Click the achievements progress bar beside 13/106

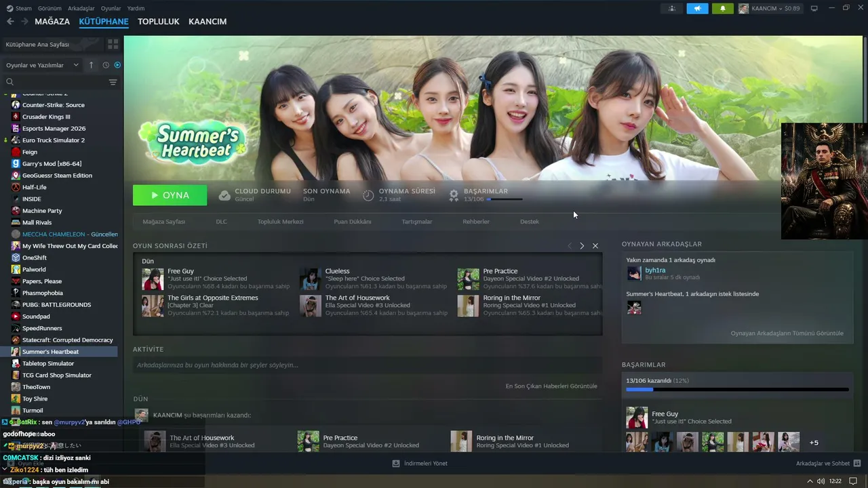(x=505, y=199)
